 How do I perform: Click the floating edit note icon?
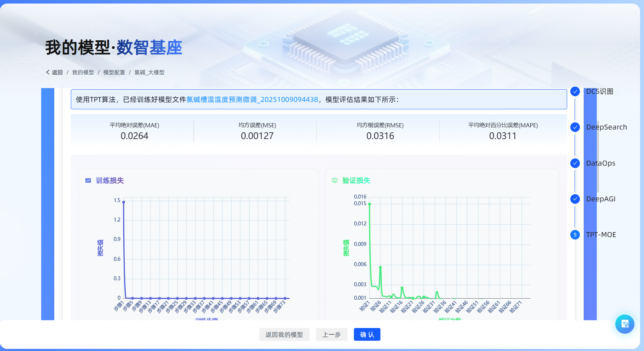(625, 324)
